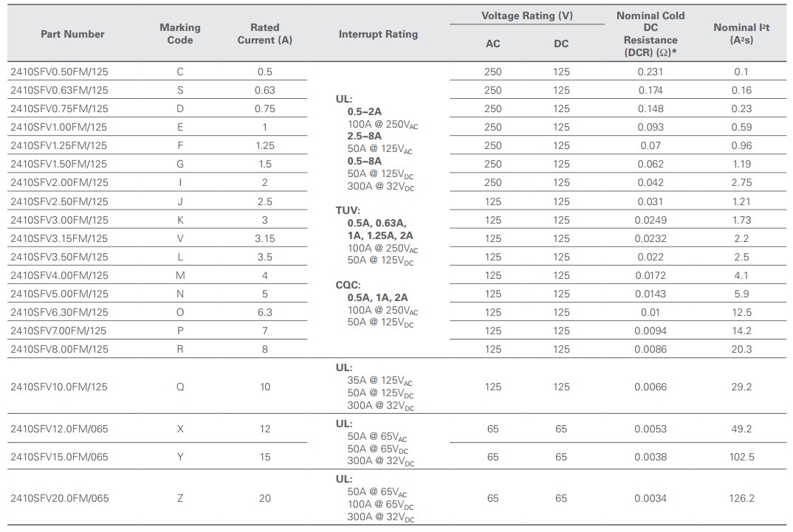The height and width of the screenshot is (532, 793).
Task: Click the CQC interrupt rating heading
Action: [349, 285]
